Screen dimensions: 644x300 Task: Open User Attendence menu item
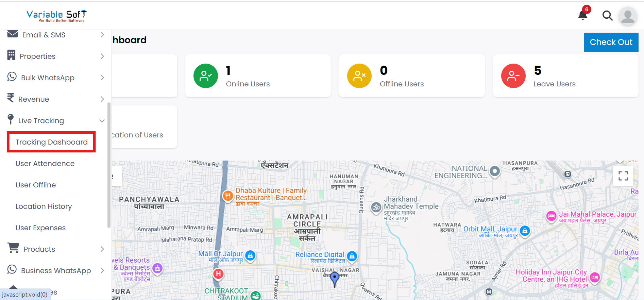(x=45, y=163)
